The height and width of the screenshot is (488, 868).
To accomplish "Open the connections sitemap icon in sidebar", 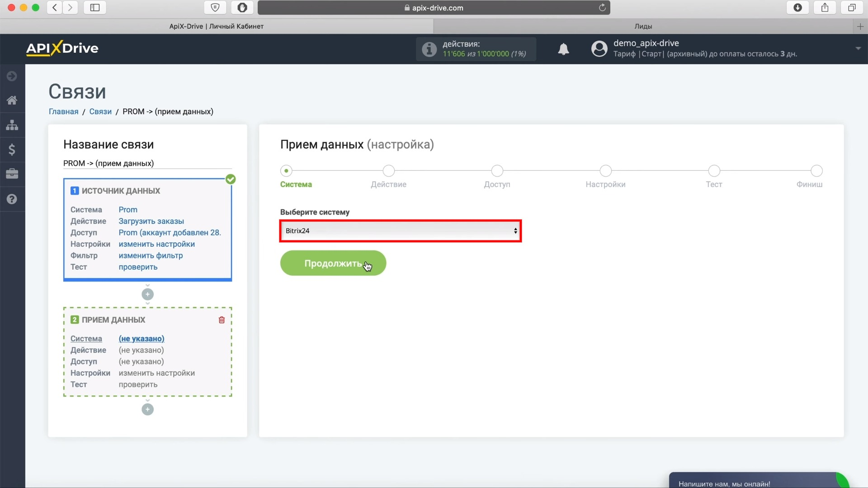I will (12, 125).
